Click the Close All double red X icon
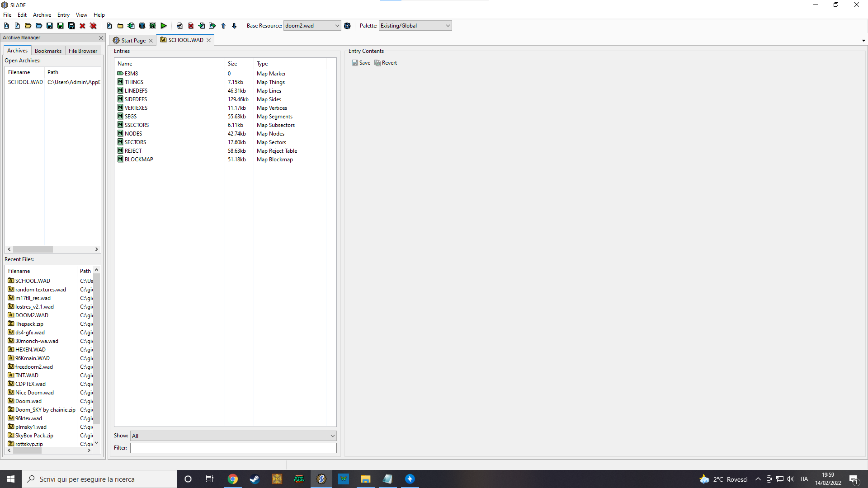Viewport: 868px width, 488px height. click(93, 26)
